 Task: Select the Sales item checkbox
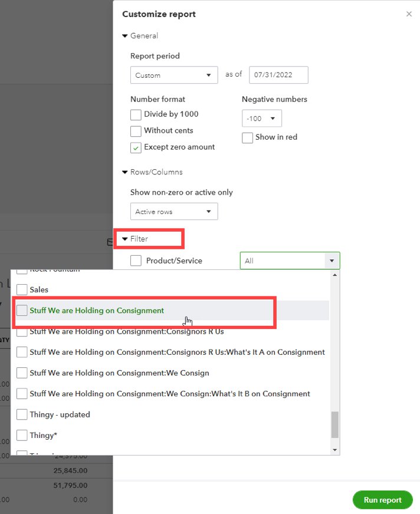(22, 290)
